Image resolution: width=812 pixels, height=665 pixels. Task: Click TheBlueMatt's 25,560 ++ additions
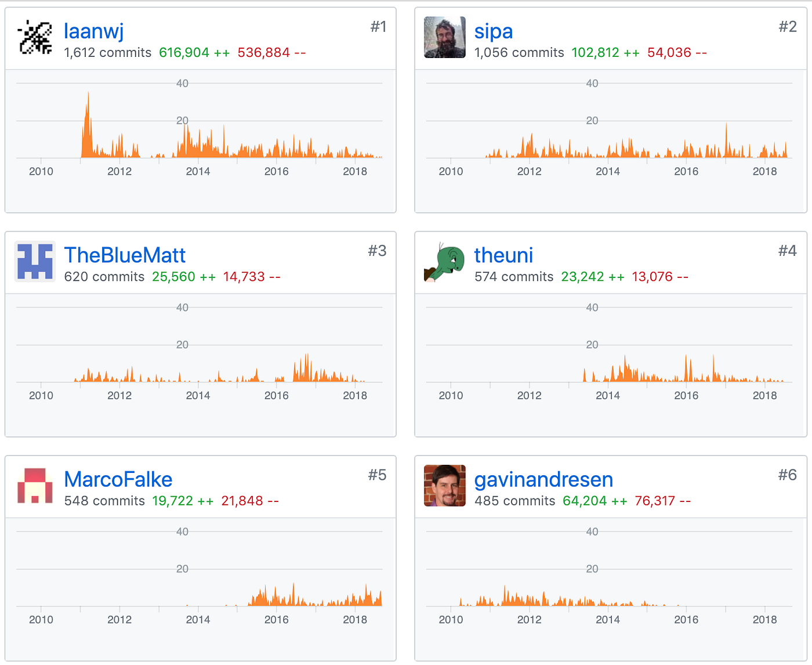(184, 277)
